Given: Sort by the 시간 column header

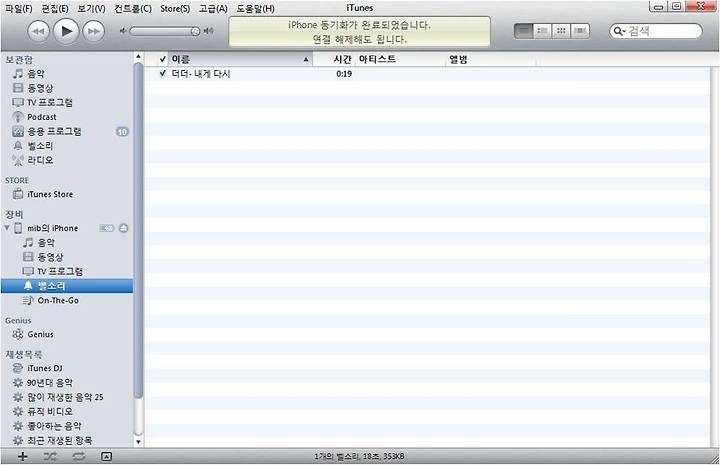Looking at the screenshot, I should coord(334,59).
